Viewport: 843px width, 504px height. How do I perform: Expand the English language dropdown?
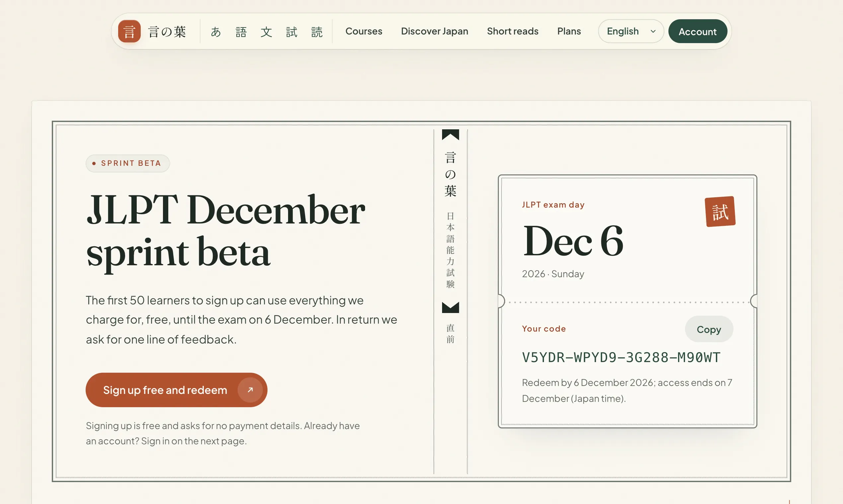631,31
